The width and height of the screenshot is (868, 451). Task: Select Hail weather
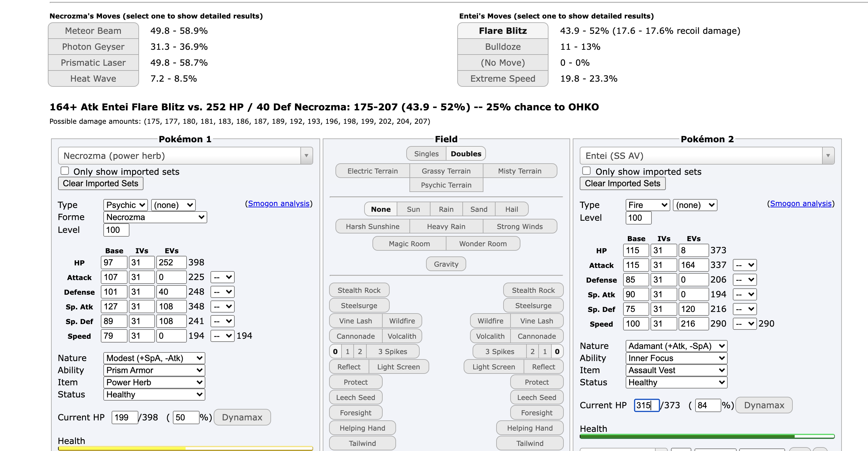point(511,209)
